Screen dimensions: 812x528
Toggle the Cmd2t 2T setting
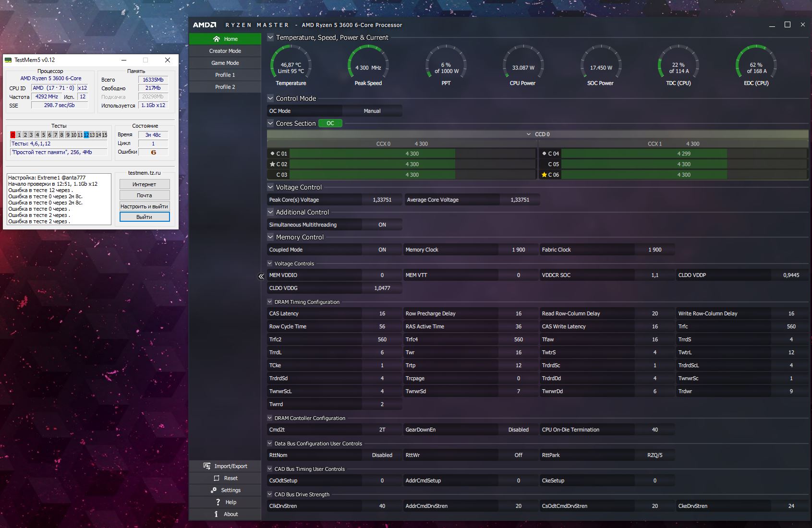pos(382,430)
